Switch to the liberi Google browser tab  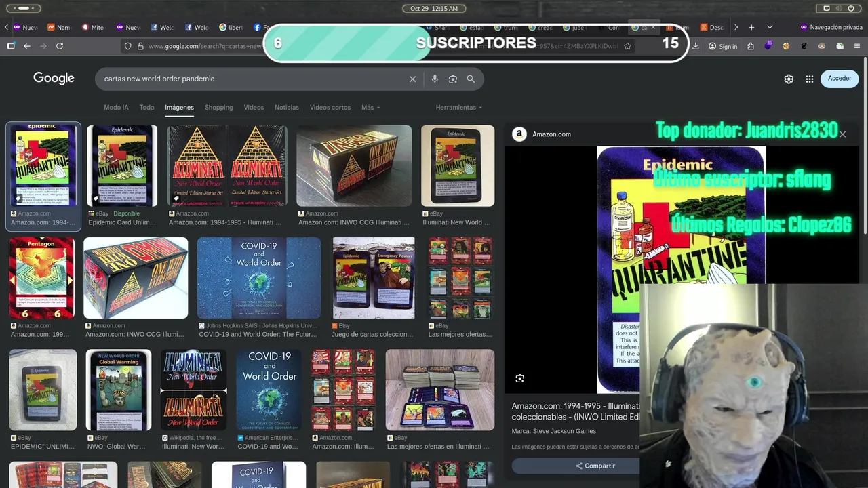231,27
